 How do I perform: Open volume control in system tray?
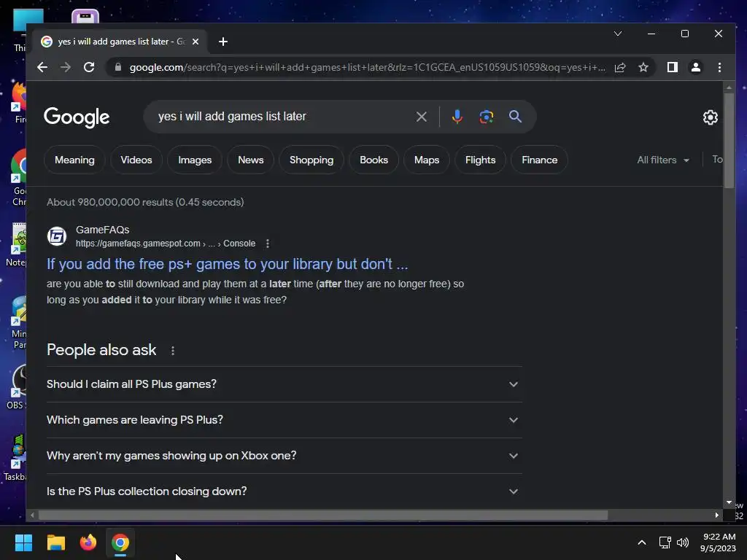pos(683,542)
